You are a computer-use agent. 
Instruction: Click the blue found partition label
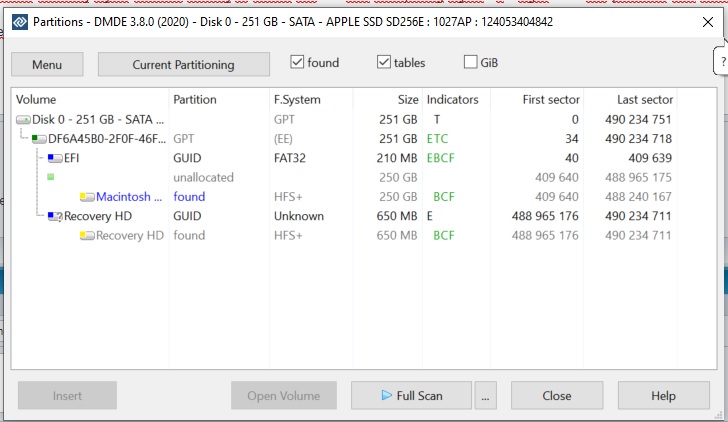coord(189,197)
